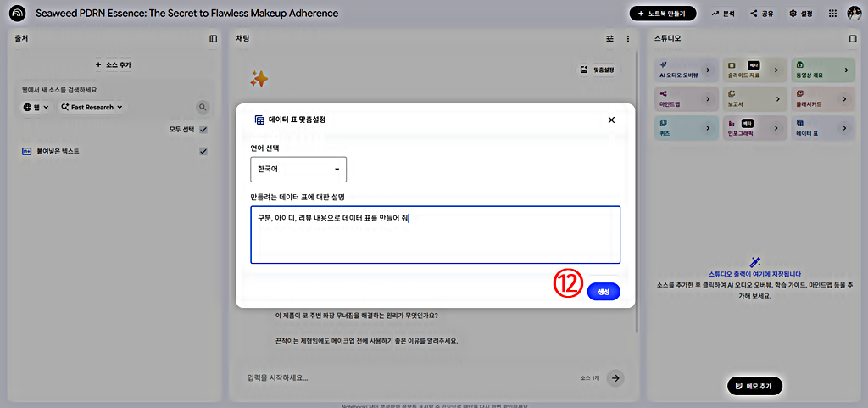Open the 언어 선택 한국어 dropdown
The width and height of the screenshot is (868, 408).
(298, 170)
